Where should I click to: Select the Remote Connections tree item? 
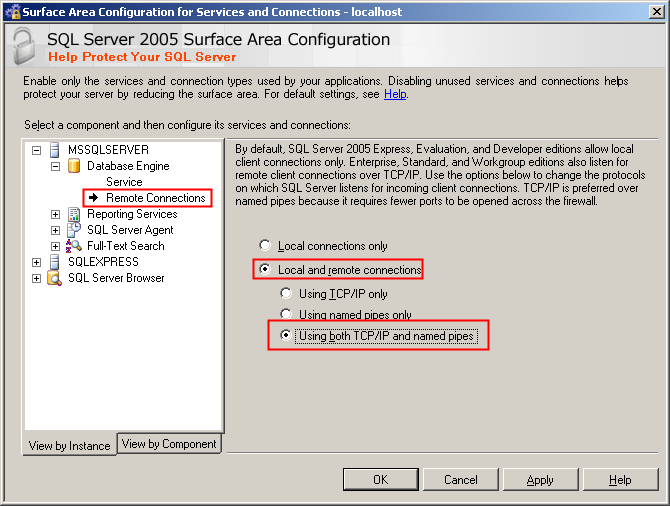(x=156, y=198)
